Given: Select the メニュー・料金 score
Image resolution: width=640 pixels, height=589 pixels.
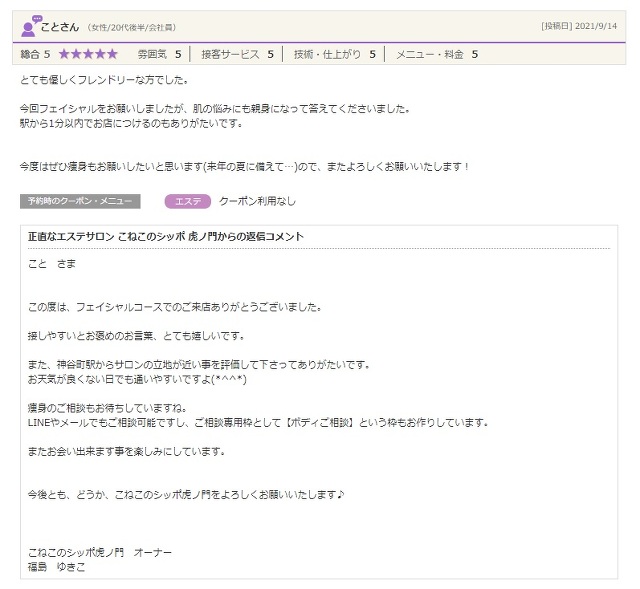Looking at the screenshot, I should coord(437,54).
